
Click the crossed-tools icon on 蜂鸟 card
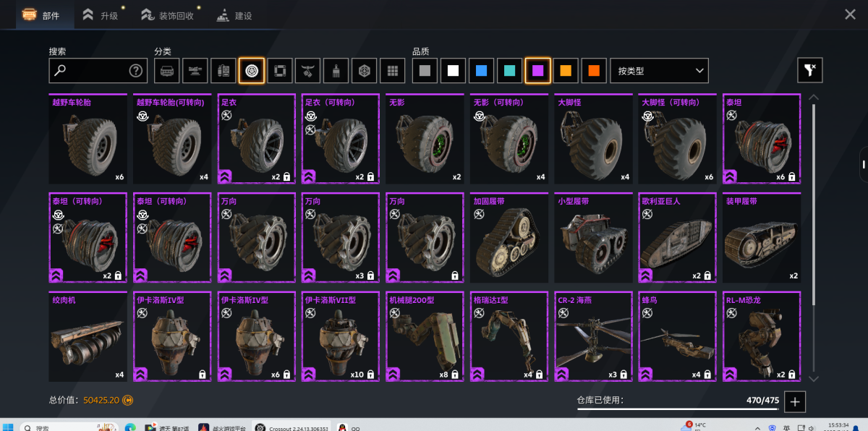[x=647, y=313]
